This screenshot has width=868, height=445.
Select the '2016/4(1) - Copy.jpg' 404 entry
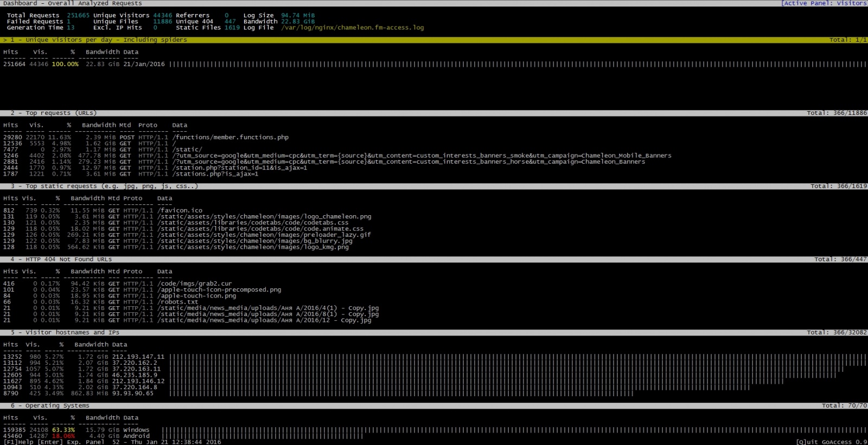268,308
